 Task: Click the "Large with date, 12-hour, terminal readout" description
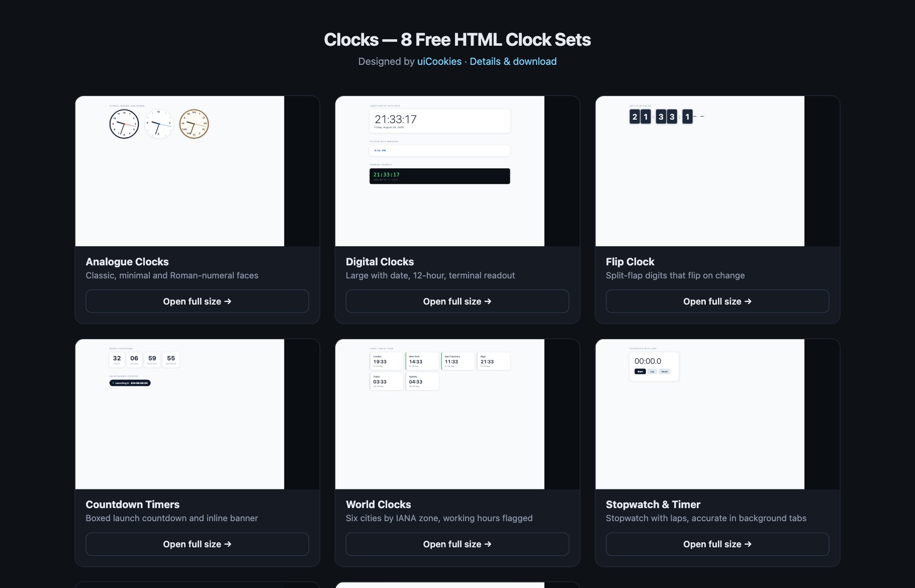point(430,275)
